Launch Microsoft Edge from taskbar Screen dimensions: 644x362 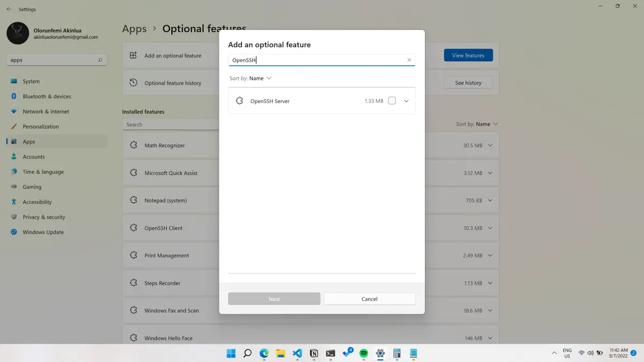[264, 353]
